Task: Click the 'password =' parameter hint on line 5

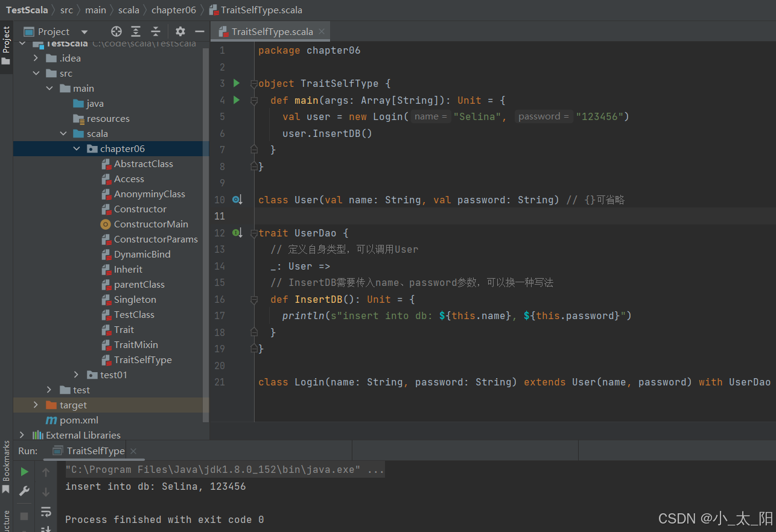Action: pyautogui.click(x=544, y=116)
